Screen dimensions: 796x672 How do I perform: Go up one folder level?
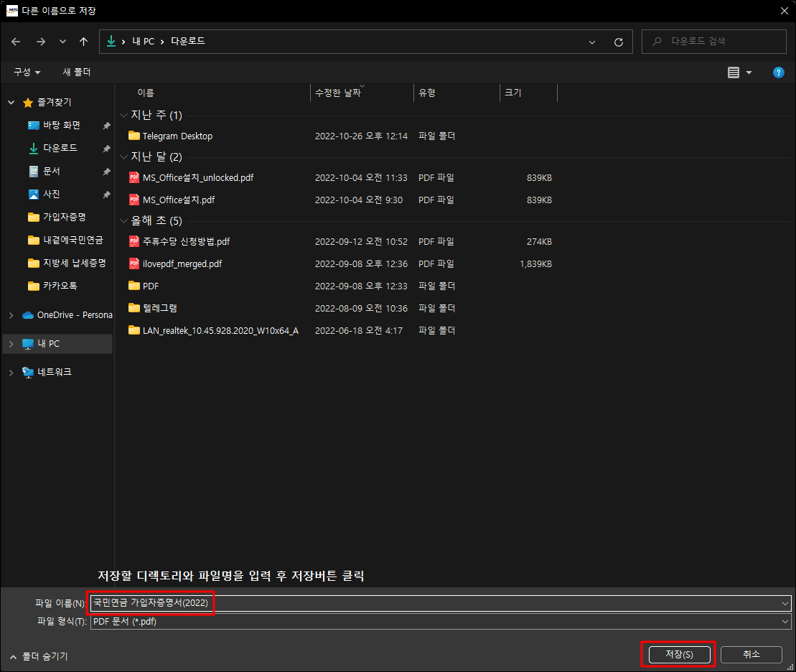[84, 42]
